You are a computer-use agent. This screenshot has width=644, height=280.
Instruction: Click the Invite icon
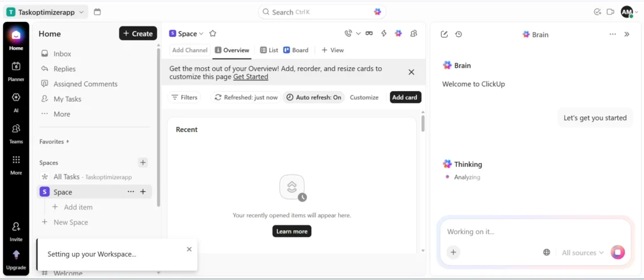coord(16,226)
